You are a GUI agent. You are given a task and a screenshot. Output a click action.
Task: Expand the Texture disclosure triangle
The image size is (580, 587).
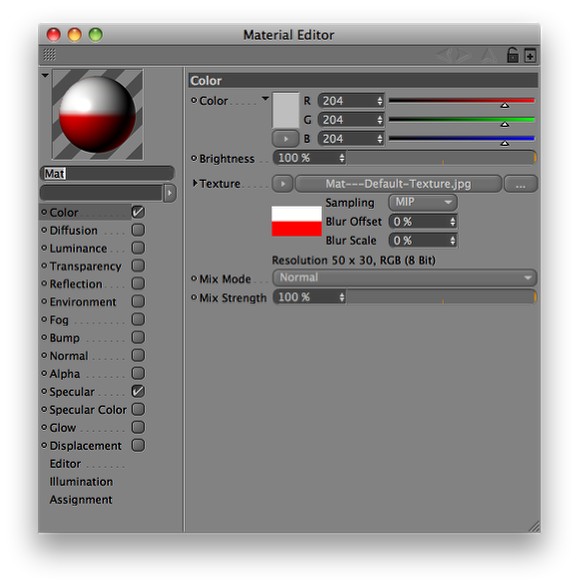195,183
